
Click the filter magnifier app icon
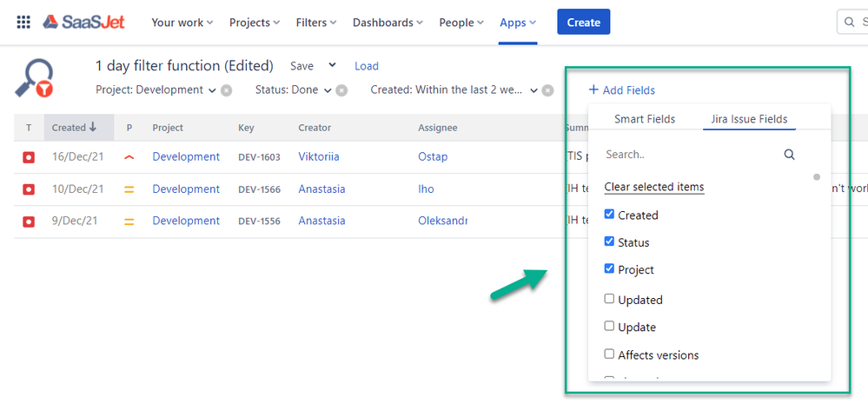pyautogui.click(x=35, y=78)
